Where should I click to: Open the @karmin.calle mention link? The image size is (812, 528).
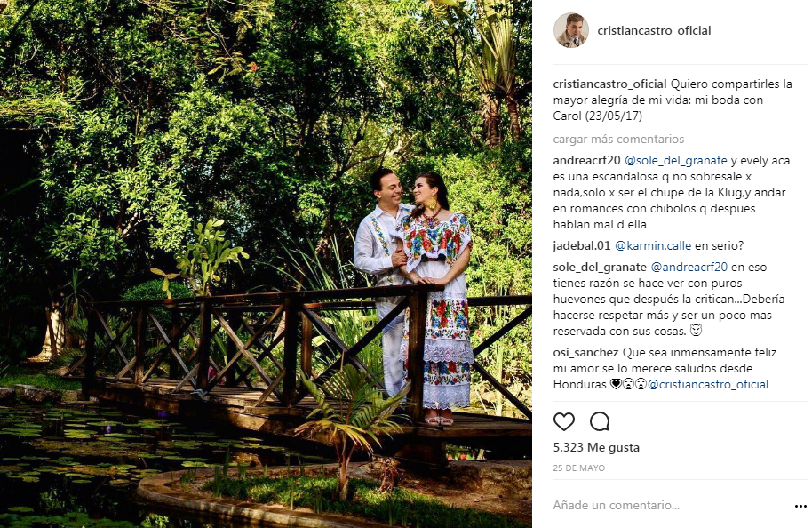click(653, 245)
